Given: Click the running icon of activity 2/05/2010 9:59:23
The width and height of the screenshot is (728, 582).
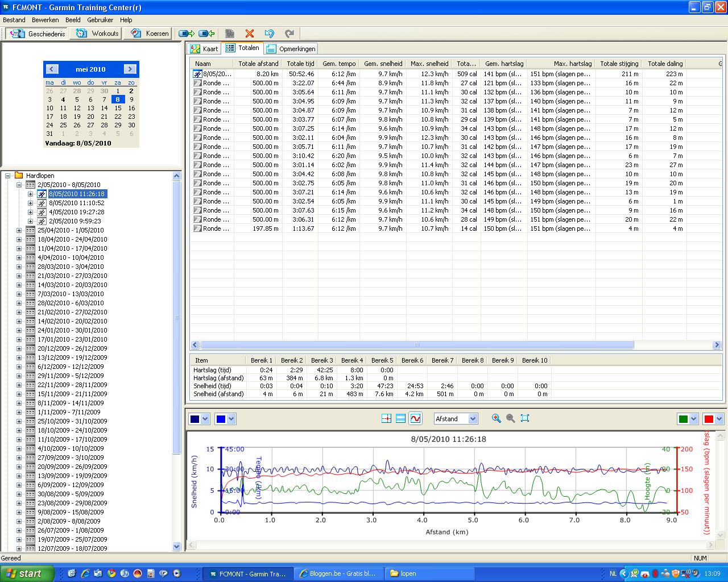Looking at the screenshot, I should [x=42, y=221].
